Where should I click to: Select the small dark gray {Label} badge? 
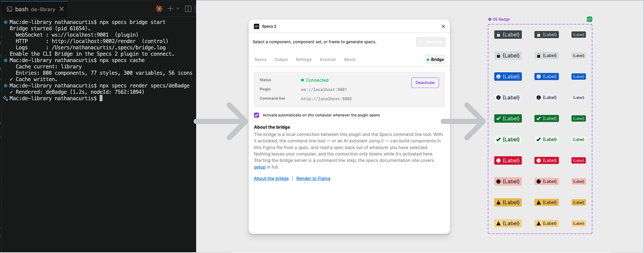(579, 34)
